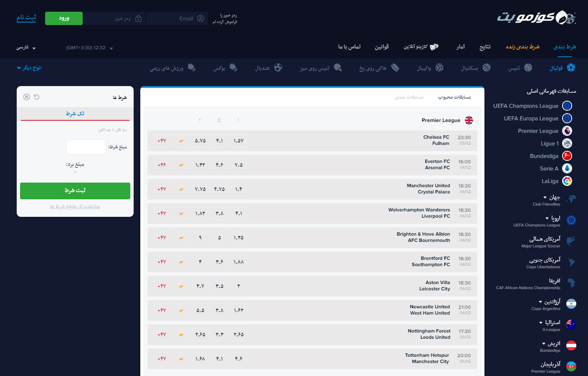Open CAF African Nations Championship entry
This screenshot has width=588, height=376.
point(528,288)
